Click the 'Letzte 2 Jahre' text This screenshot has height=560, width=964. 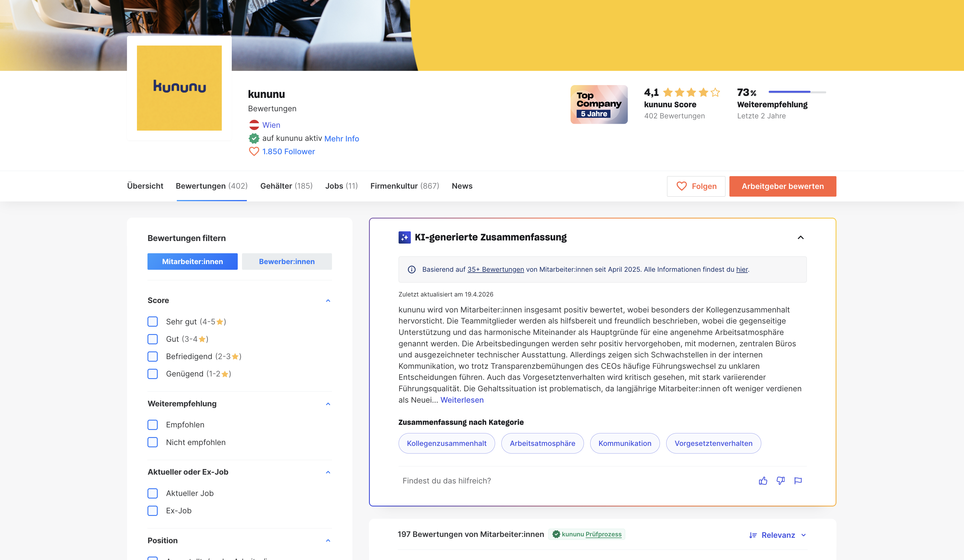[x=761, y=116]
